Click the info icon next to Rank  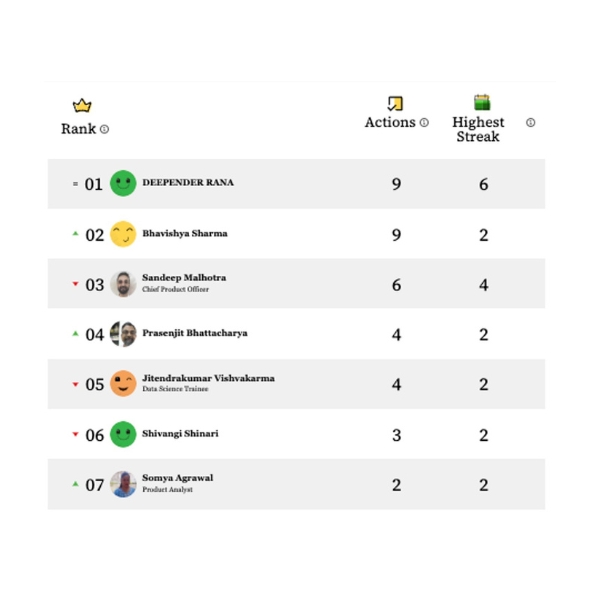[104, 129]
